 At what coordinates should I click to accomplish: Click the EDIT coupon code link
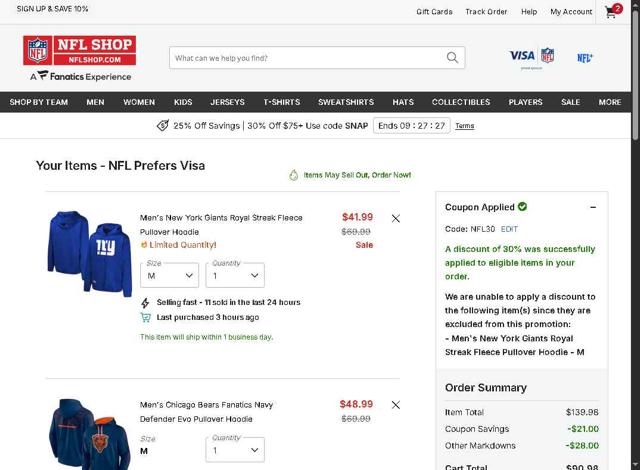tap(509, 229)
